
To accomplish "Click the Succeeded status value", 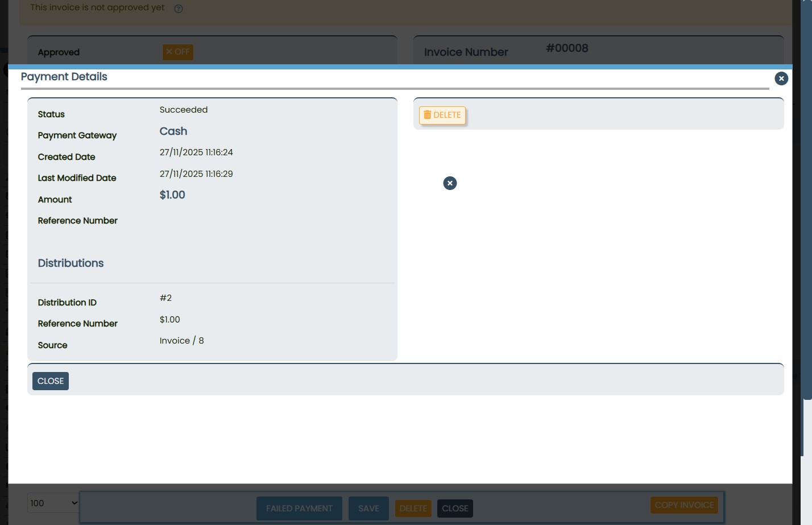I will pyautogui.click(x=184, y=110).
